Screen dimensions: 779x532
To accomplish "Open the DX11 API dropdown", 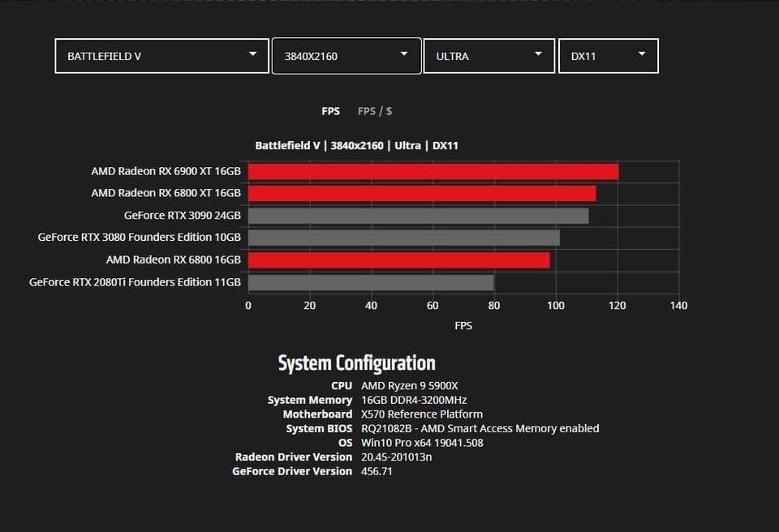I will (x=609, y=56).
